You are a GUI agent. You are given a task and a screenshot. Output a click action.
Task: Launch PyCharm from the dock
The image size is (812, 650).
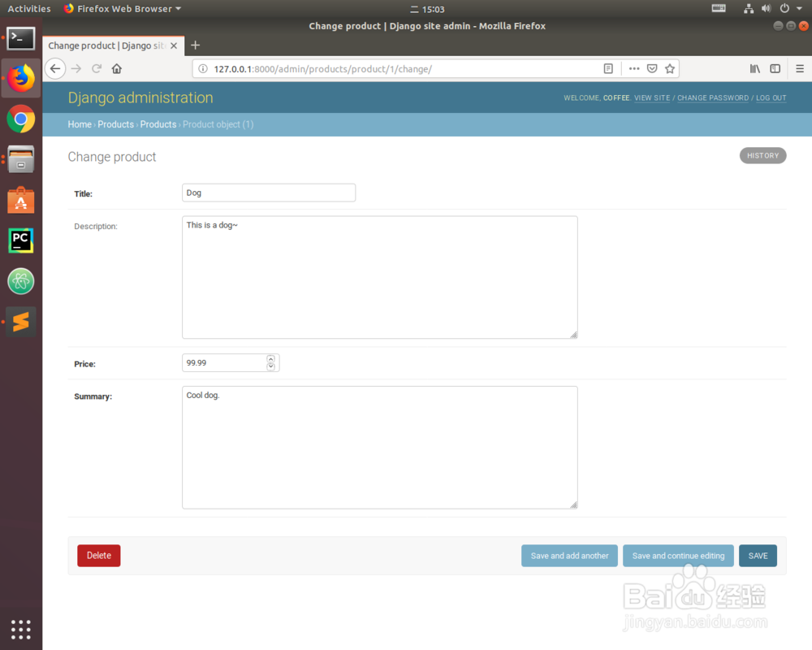click(21, 240)
